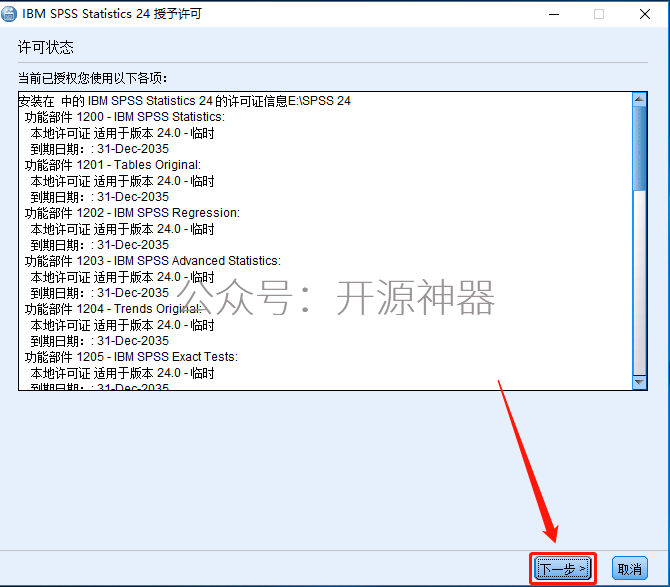Viewport: 670px width, 587px height.
Task: Click expiry date line under feature 1201
Action: (100, 197)
